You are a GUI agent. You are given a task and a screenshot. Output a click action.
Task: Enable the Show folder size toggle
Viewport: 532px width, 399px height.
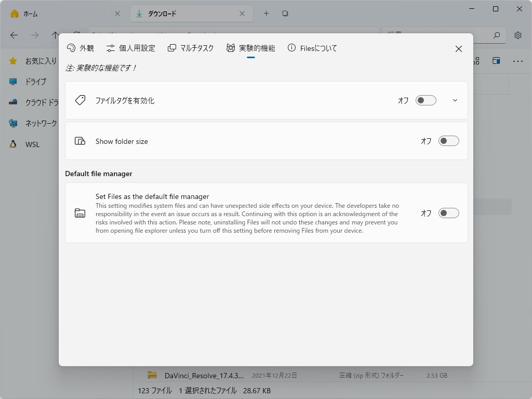448,141
